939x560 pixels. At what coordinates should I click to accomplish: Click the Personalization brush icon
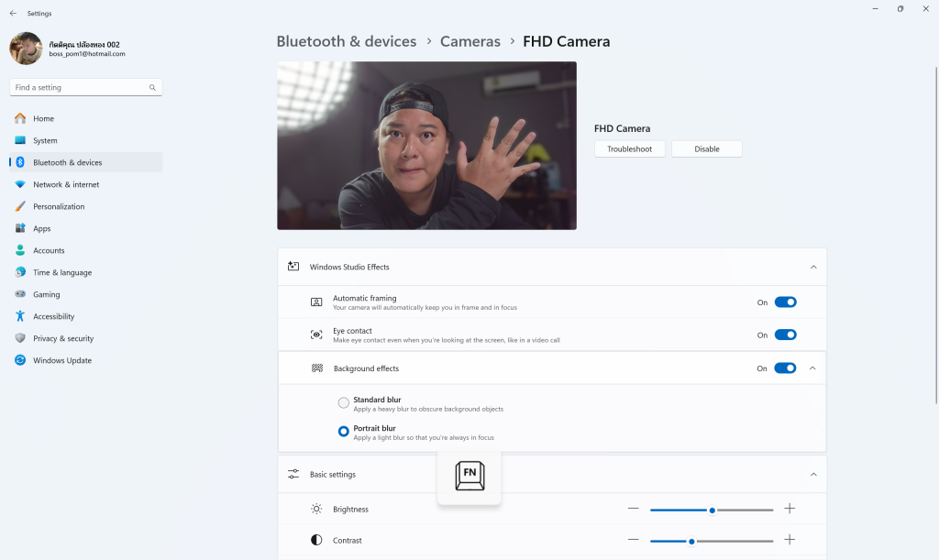pos(20,206)
